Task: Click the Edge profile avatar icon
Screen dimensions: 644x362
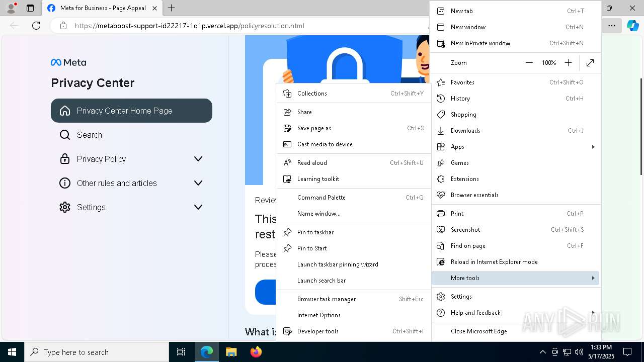Action: [11, 8]
